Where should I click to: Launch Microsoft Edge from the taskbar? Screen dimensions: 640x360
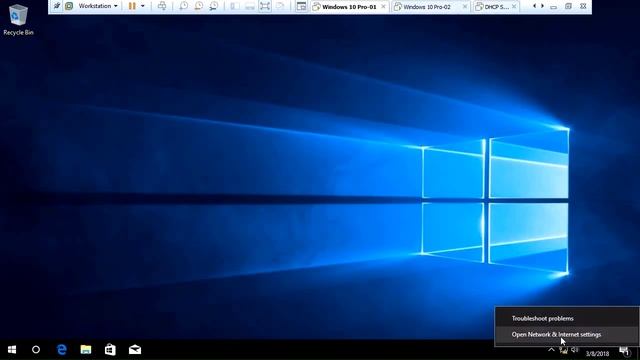coord(62,350)
